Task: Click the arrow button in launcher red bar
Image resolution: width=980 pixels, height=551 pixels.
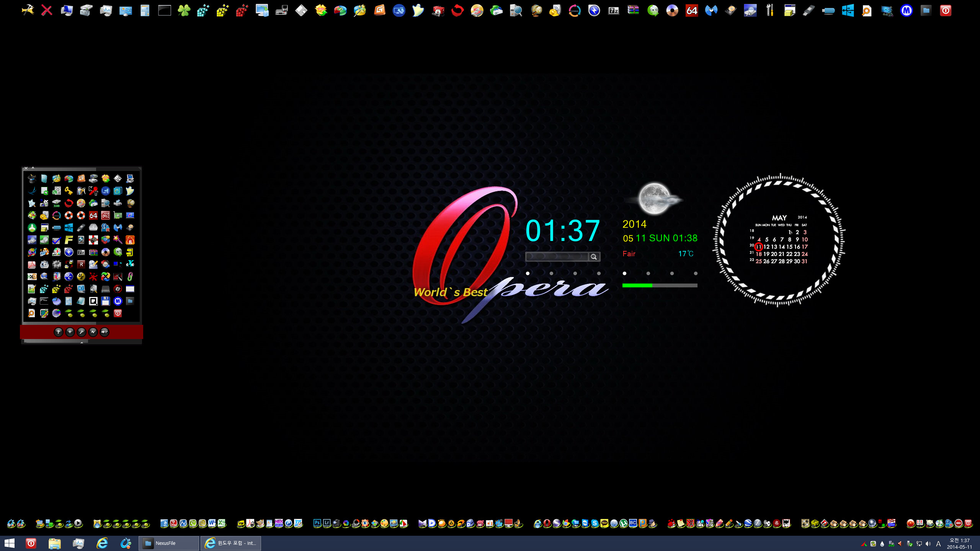Action: click(x=104, y=332)
